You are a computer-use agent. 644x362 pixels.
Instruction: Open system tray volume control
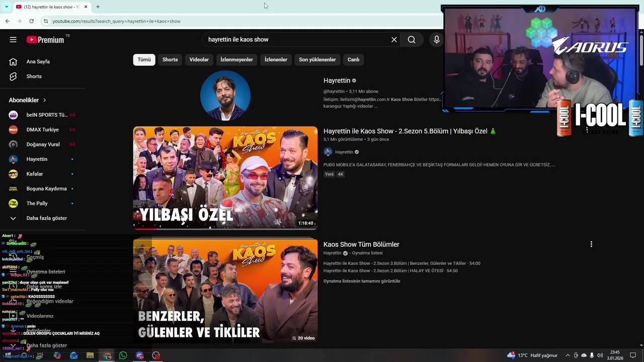click(x=600, y=355)
